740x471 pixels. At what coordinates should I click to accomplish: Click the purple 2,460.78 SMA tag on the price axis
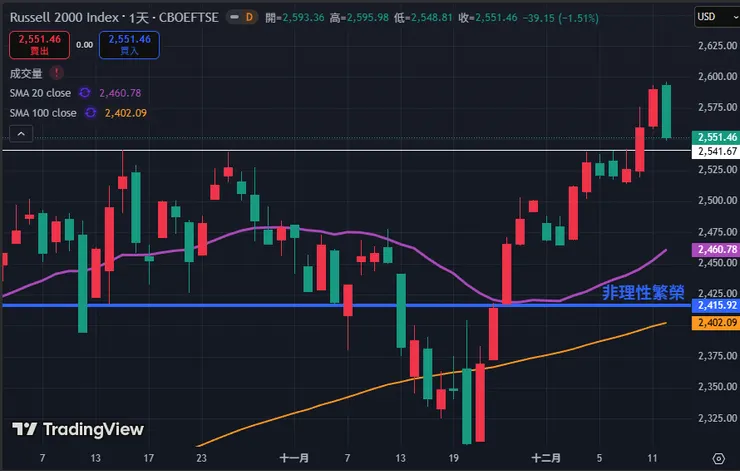click(715, 249)
